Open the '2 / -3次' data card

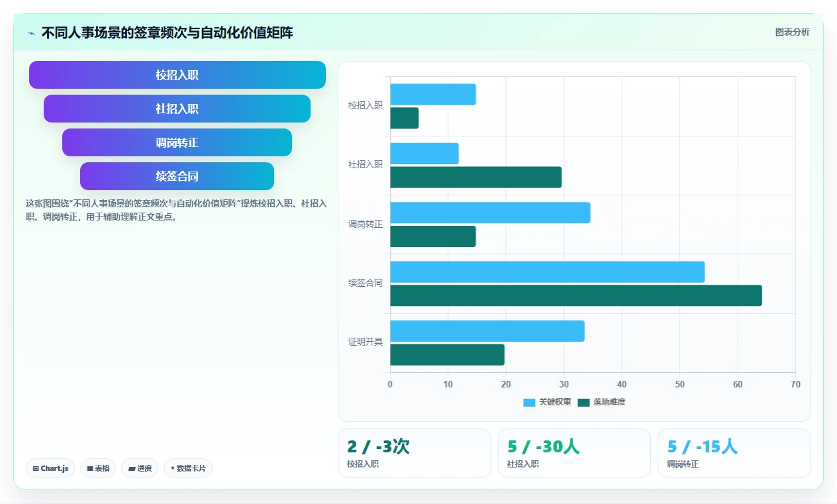click(x=415, y=453)
